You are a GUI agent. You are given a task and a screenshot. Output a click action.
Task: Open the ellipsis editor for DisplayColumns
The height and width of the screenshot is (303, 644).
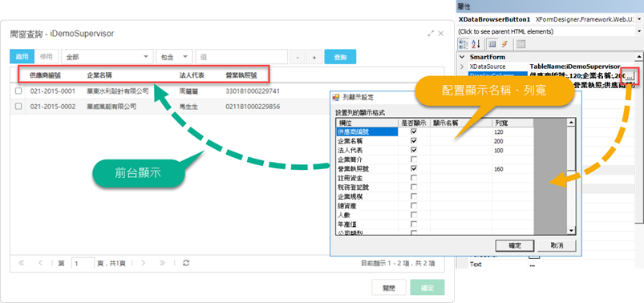(630, 75)
